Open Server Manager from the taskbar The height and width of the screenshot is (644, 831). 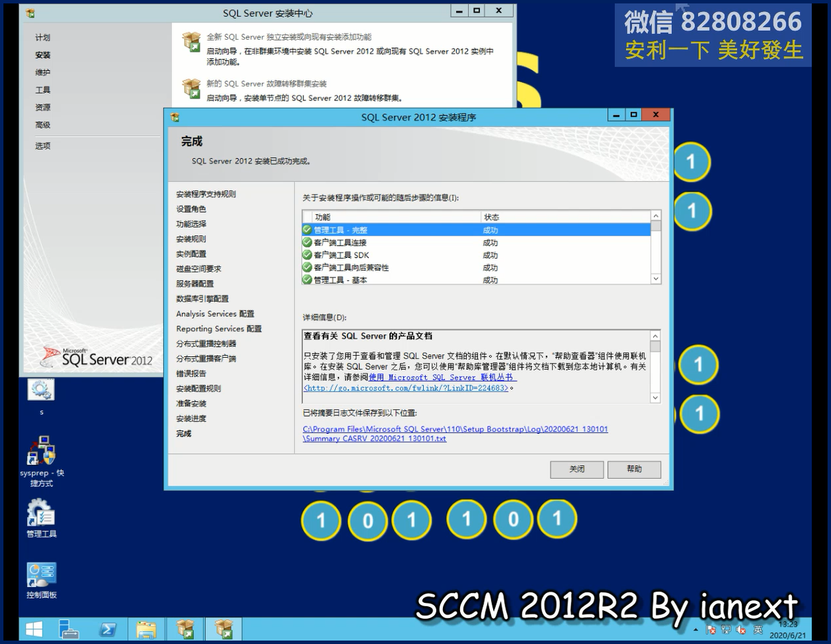coord(69,629)
